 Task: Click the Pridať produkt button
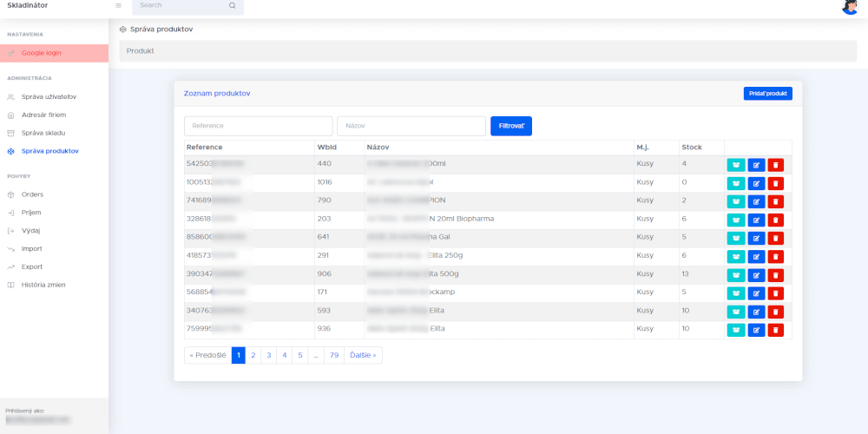click(x=767, y=94)
